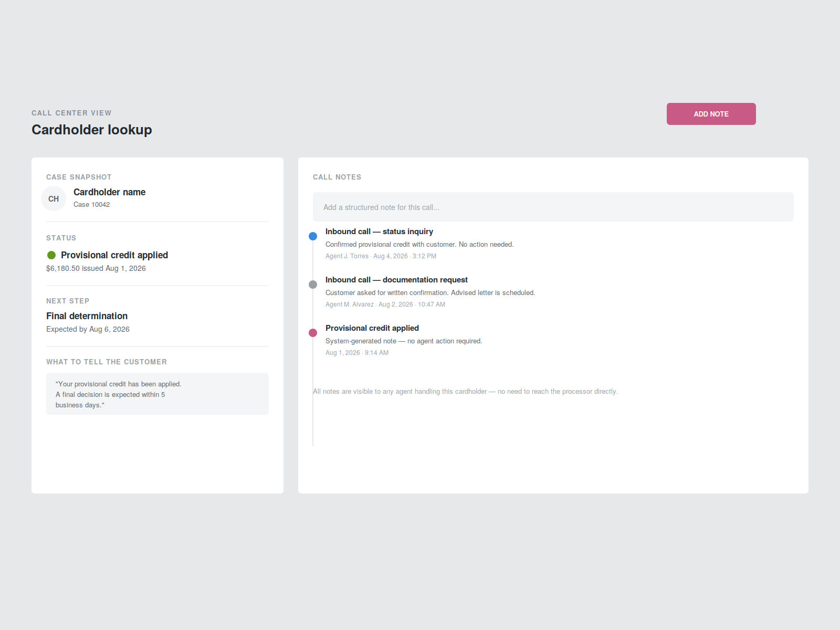Click the Agent M. Alvarez timestamp line

coord(385,304)
